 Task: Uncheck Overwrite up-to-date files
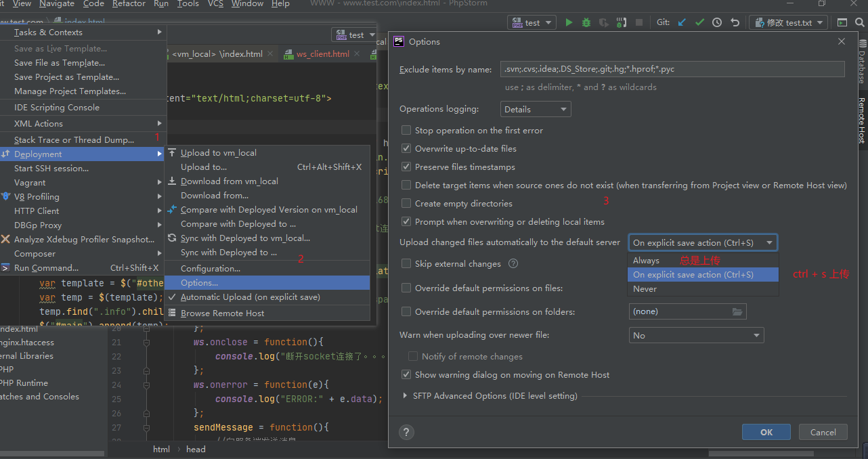tap(406, 148)
